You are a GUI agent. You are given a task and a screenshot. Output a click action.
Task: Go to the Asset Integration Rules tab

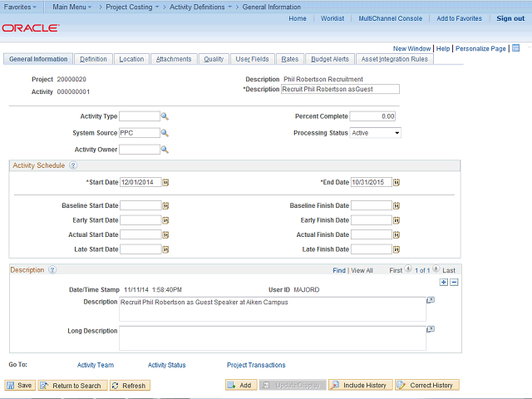tap(395, 59)
